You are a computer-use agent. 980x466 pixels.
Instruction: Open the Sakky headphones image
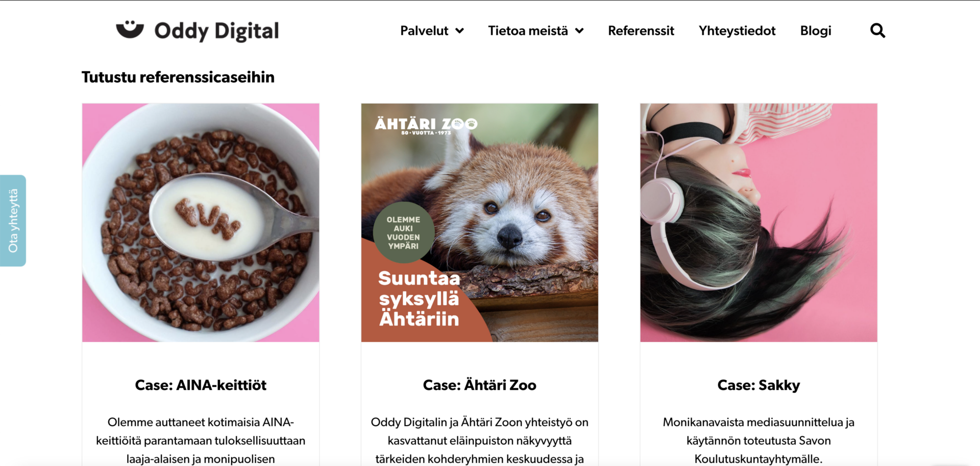click(x=758, y=223)
